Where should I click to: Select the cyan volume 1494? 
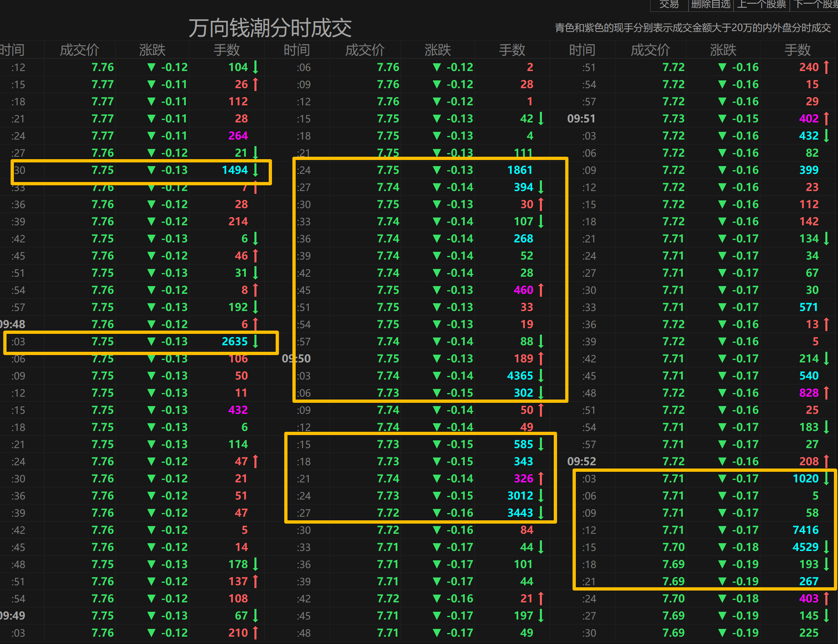pyautogui.click(x=235, y=170)
